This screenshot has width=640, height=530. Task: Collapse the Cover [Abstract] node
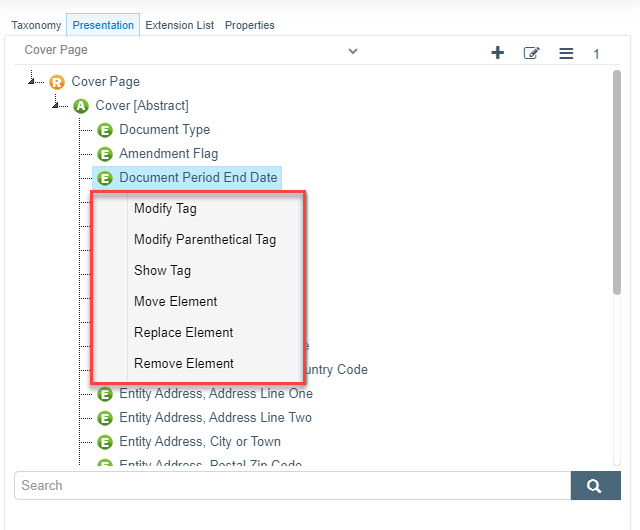pos(55,105)
